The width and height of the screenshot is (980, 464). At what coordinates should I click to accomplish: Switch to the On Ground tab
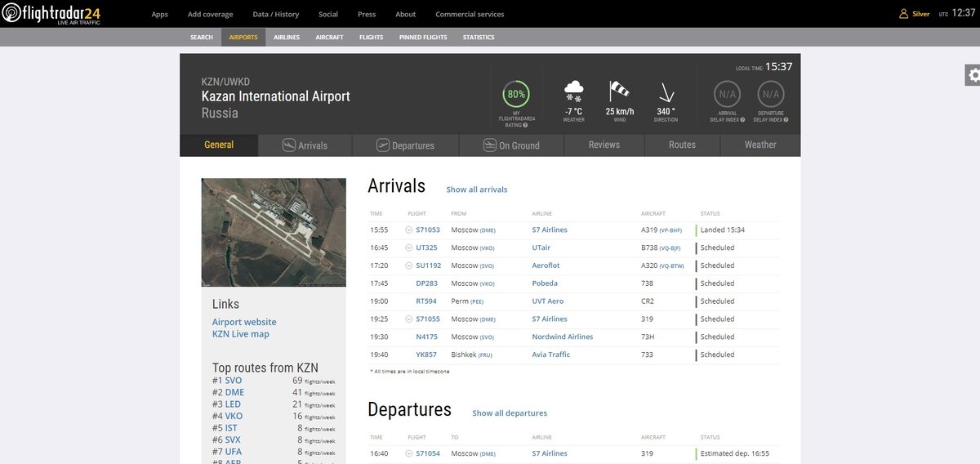tap(511, 145)
